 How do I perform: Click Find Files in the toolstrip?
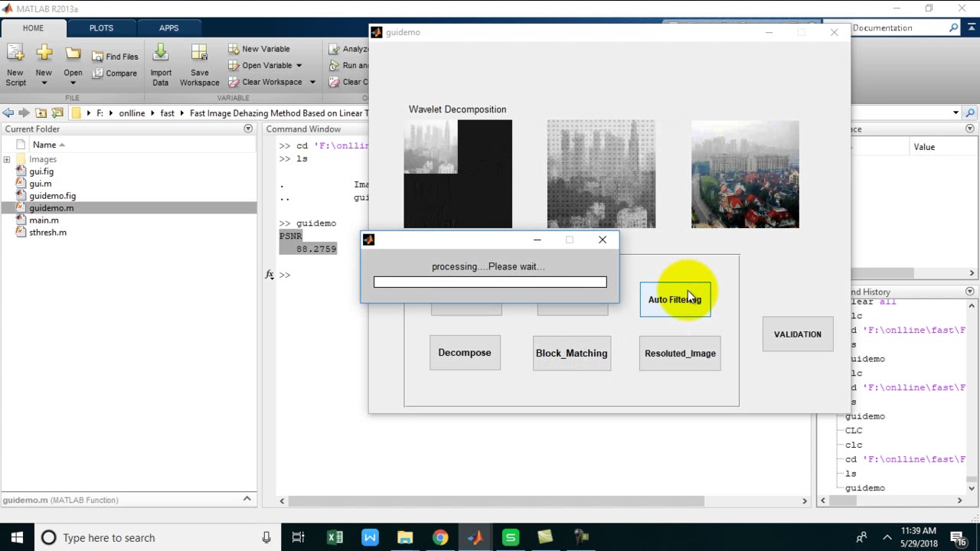115,57
